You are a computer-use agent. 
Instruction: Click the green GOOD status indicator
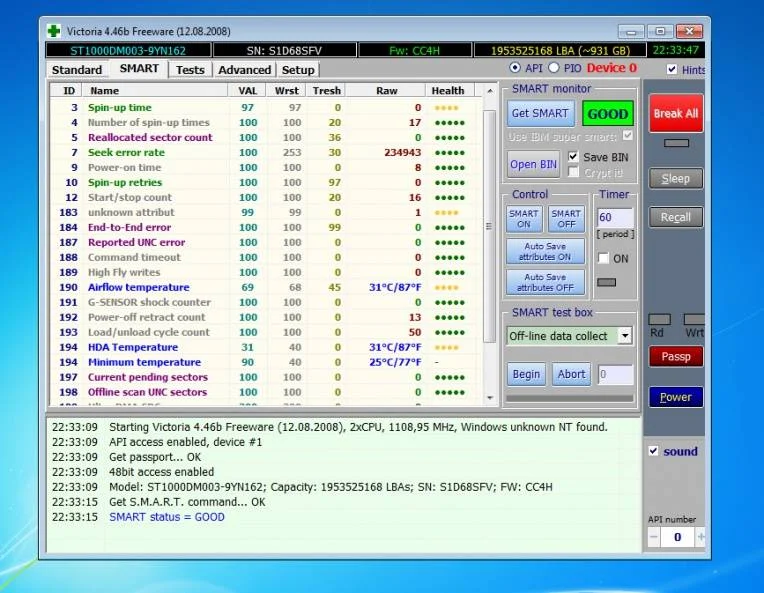pyautogui.click(x=607, y=113)
